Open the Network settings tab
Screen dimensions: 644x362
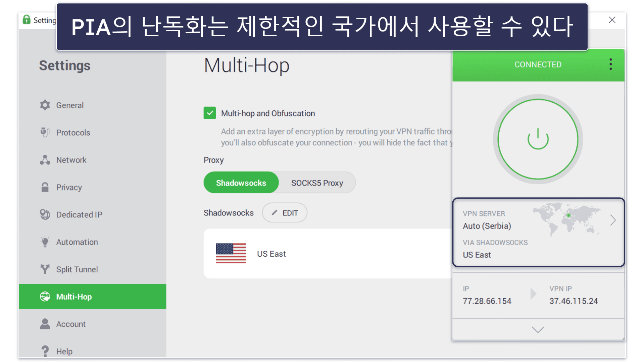coord(93,160)
